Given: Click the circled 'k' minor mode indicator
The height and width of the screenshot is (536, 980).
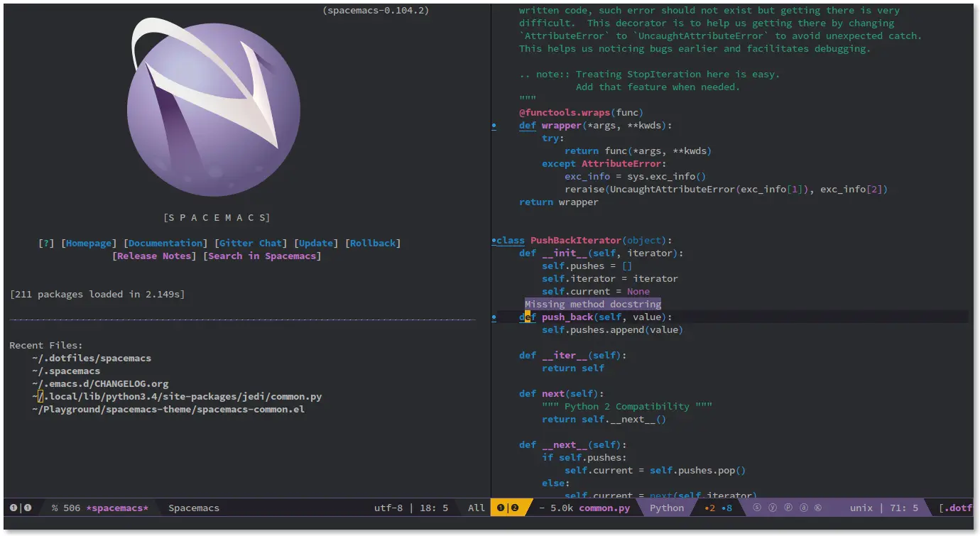Looking at the screenshot, I should click(x=818, y=508).
